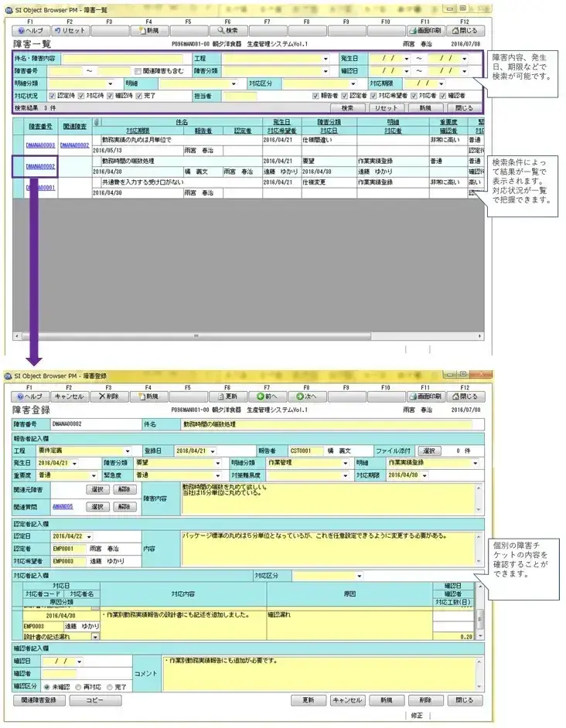This screenshot has height=728, width=566.
Task: Click the 関連障害登録 button
Action: click(39, 700)
